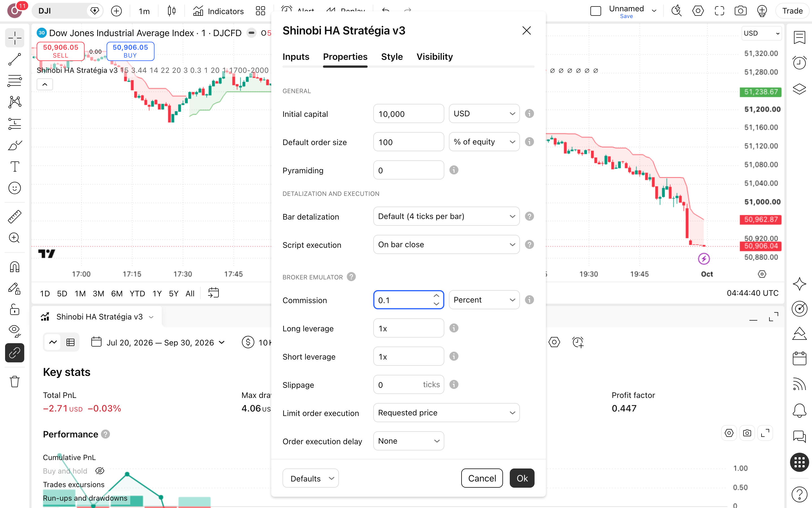
Task: Open the Script execution dropdown
Action: (446, 245)
